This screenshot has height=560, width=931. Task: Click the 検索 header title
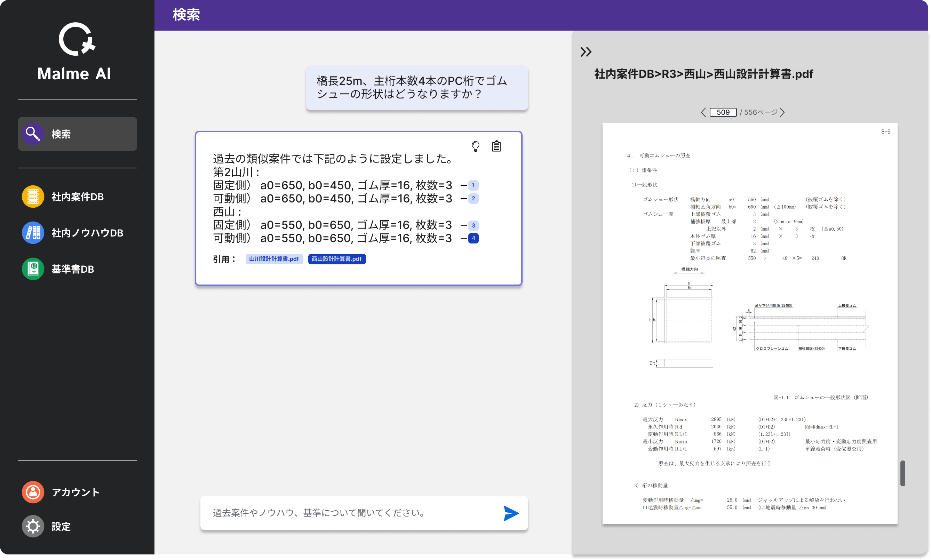pos(186,15)
